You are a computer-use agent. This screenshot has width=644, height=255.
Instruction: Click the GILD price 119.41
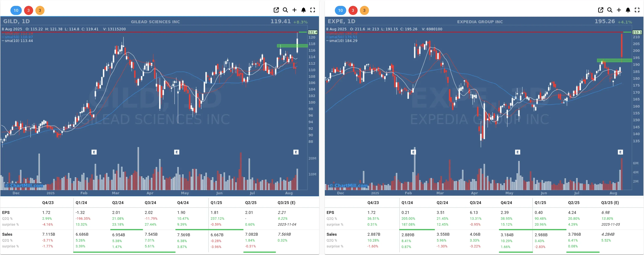(281, 21)
